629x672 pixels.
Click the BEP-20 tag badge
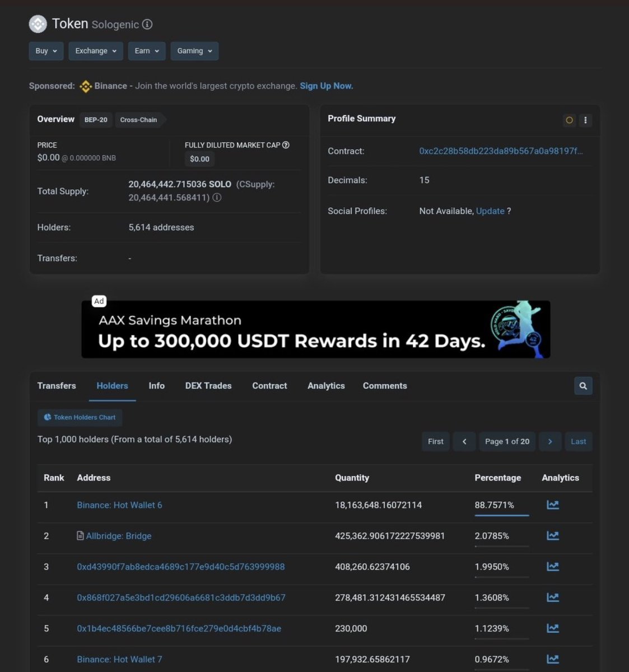click(x=96, y=120)
